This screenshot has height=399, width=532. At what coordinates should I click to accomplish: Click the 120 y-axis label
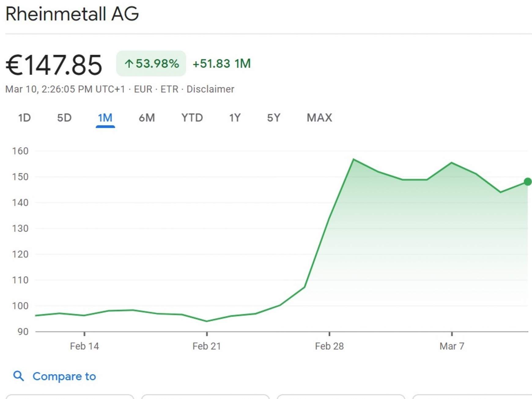20,254
